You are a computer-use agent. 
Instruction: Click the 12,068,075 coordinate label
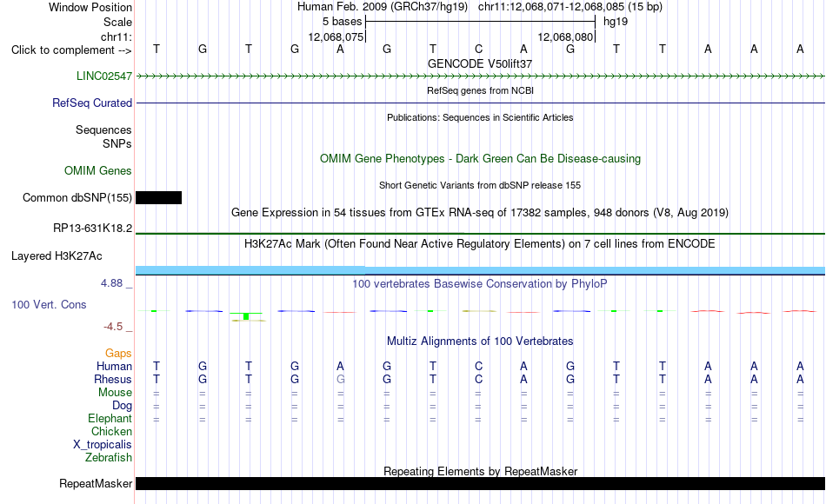(336, 36)
